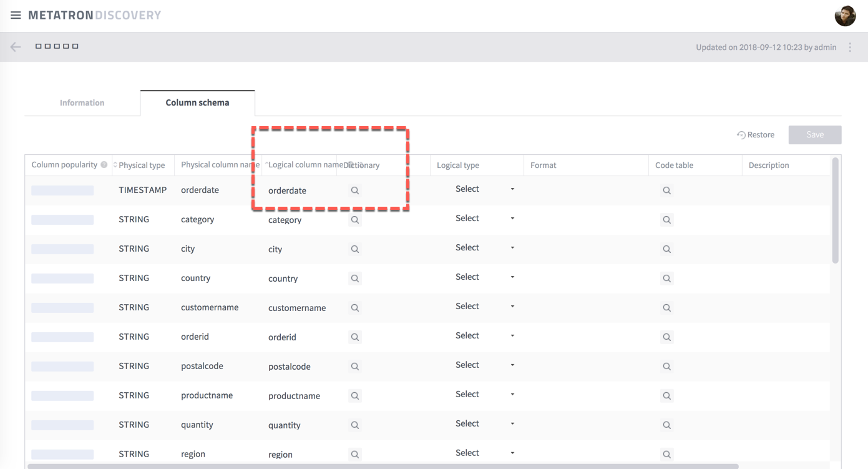The image size is (868, 469).
Task: Click the user profile avatar
Action: [845, 16]
